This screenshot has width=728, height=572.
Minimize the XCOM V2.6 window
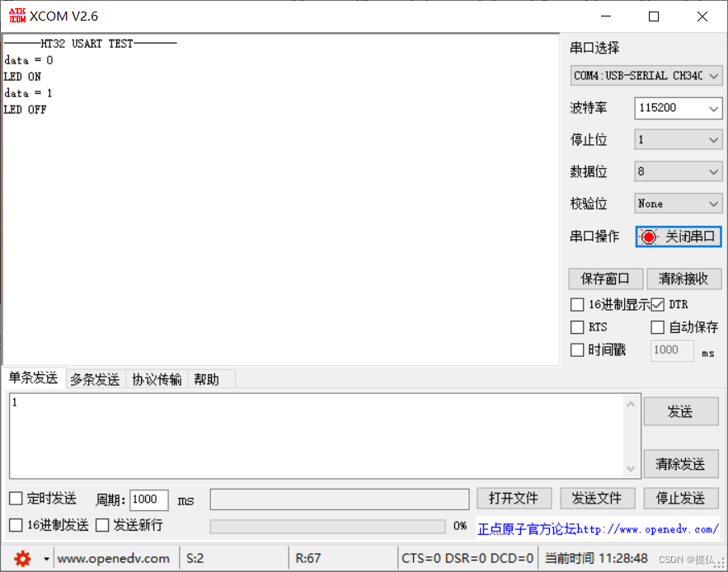(606, 16)
